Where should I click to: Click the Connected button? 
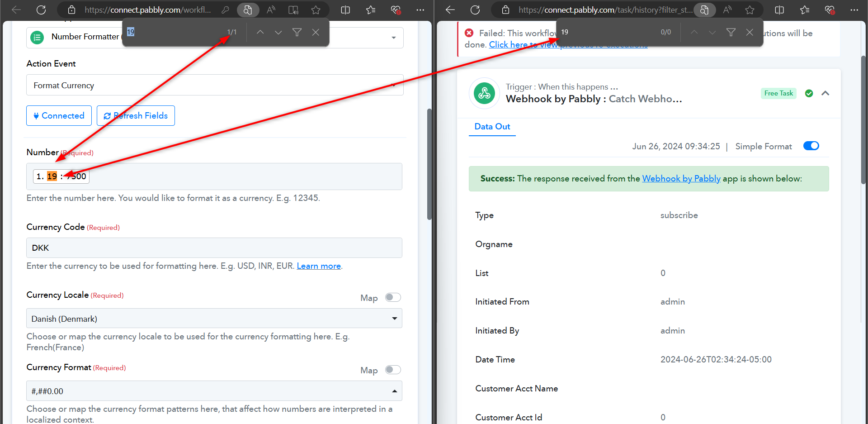[59, 115]
